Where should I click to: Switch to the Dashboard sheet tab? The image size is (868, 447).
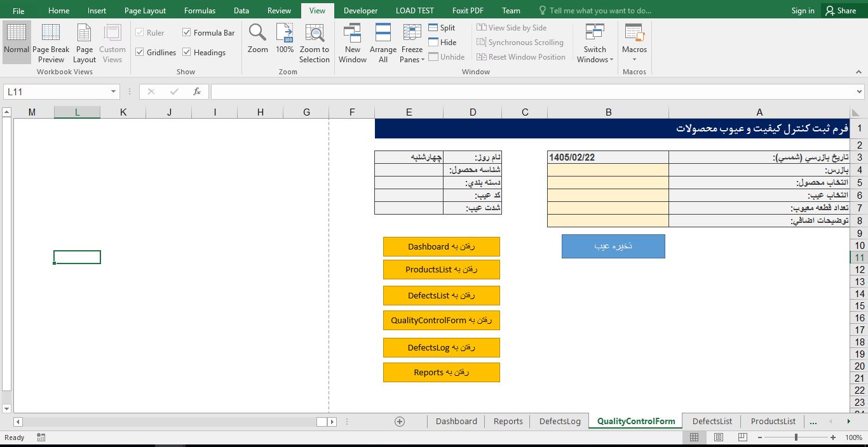[x=456, y=421]
